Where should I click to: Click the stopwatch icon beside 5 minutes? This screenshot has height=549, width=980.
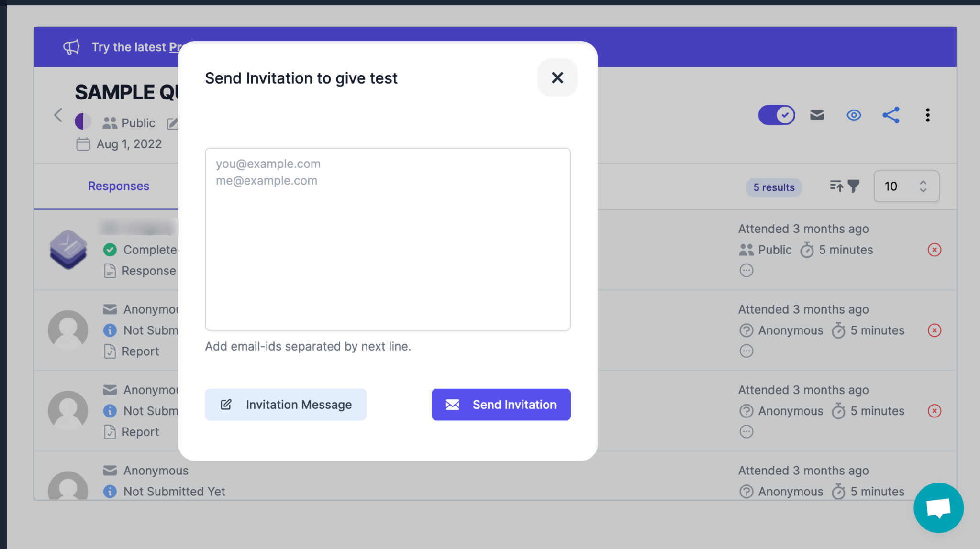(x=807, y=250)
